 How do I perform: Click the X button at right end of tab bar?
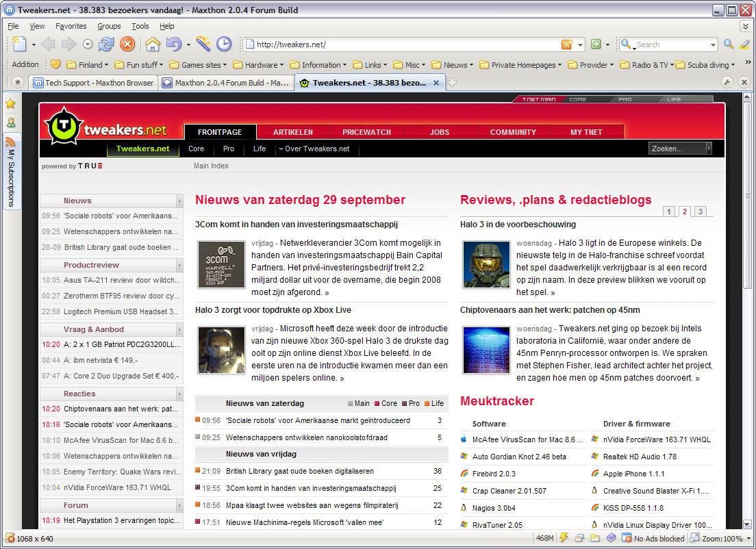[x=744, y=82]
